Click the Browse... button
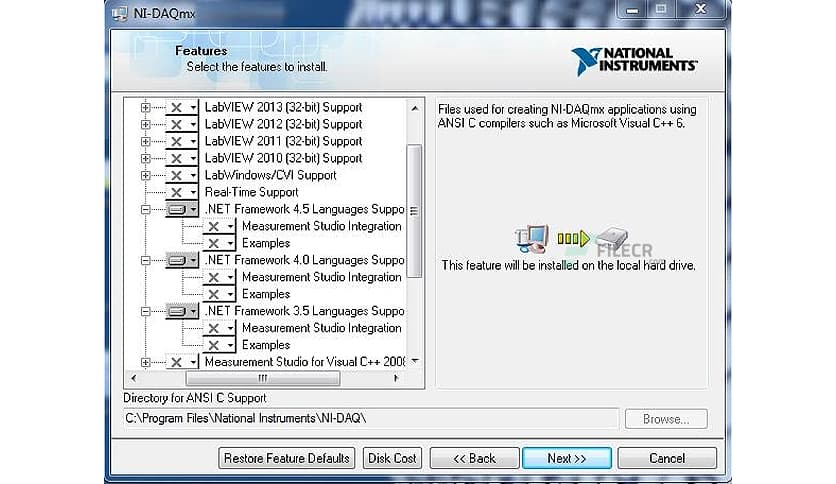 666,420
